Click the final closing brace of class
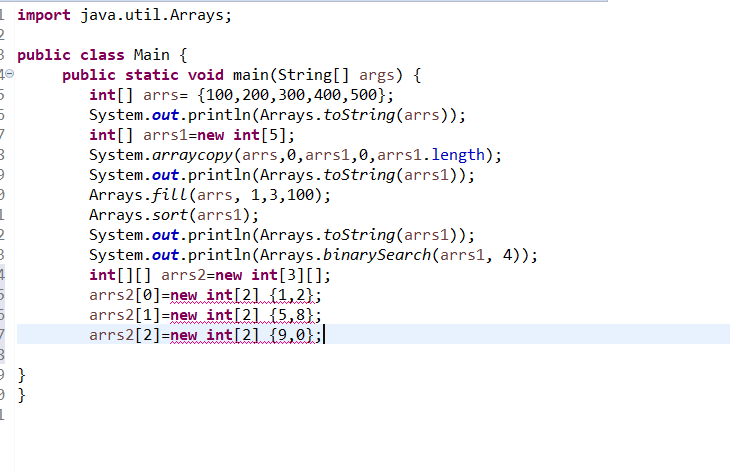Screen dimensions: 730x472 [x=21, y=395]
